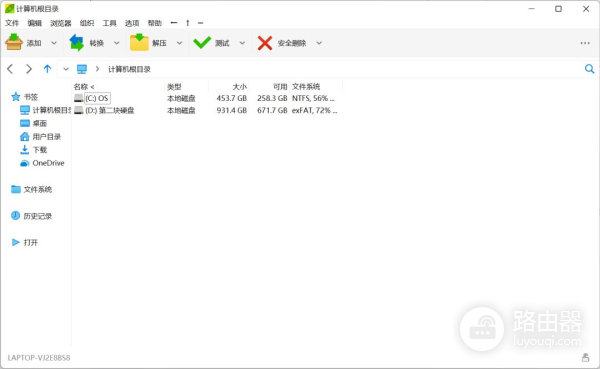Image resolution: width=600 pixels, height=369 pixels.
Task: Open the Options (选项) menu
Action: click(x=132, y=23)
